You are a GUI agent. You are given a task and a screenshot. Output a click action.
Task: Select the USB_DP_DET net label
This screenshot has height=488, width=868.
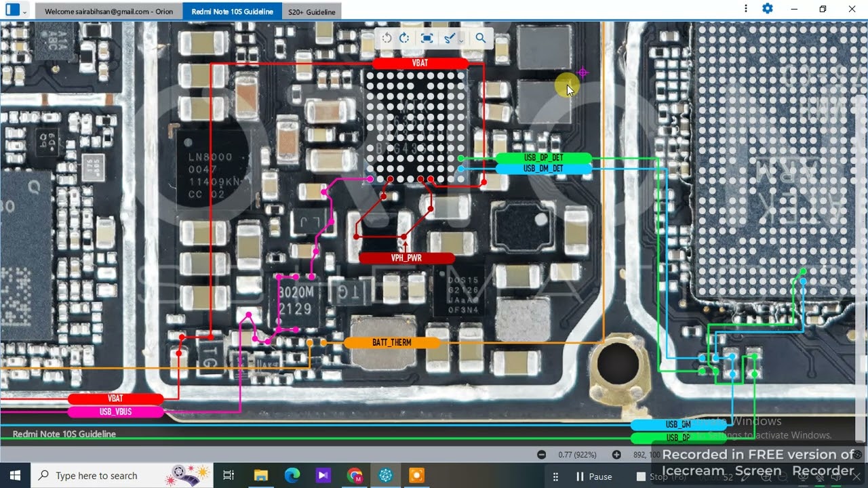pyautogui.click(x=544, y=158)
